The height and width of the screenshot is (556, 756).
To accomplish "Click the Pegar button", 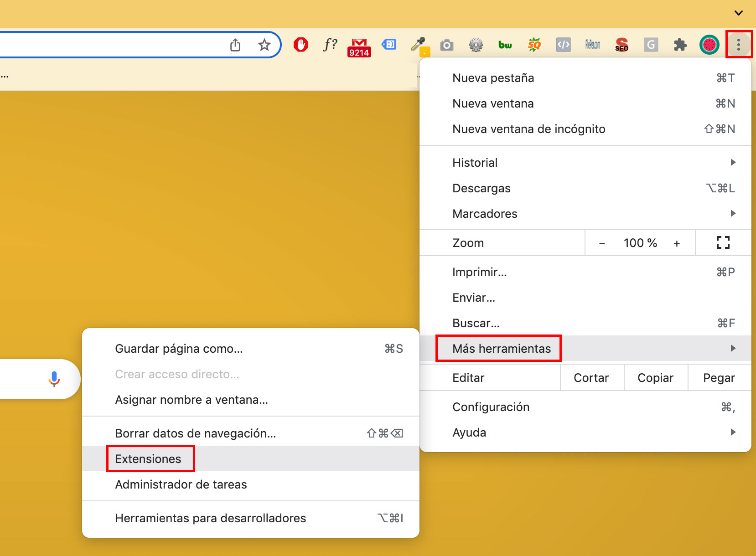I will [720, 378].
